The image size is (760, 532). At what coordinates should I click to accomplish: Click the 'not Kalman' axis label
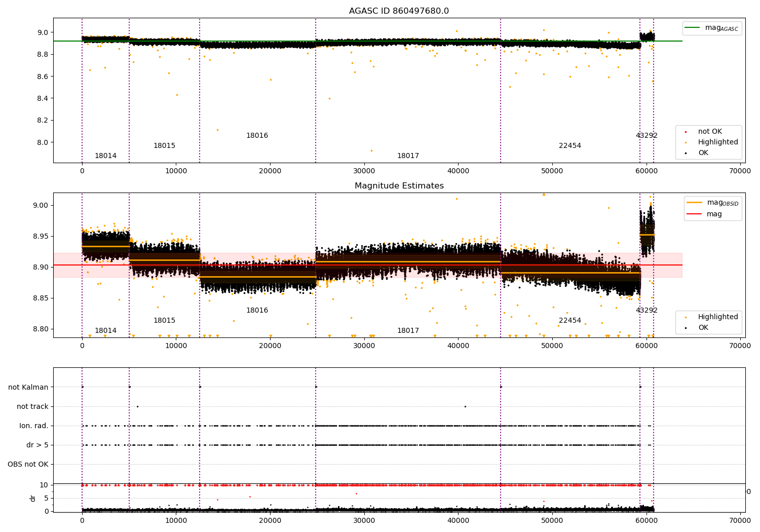(x=28, y=388)
